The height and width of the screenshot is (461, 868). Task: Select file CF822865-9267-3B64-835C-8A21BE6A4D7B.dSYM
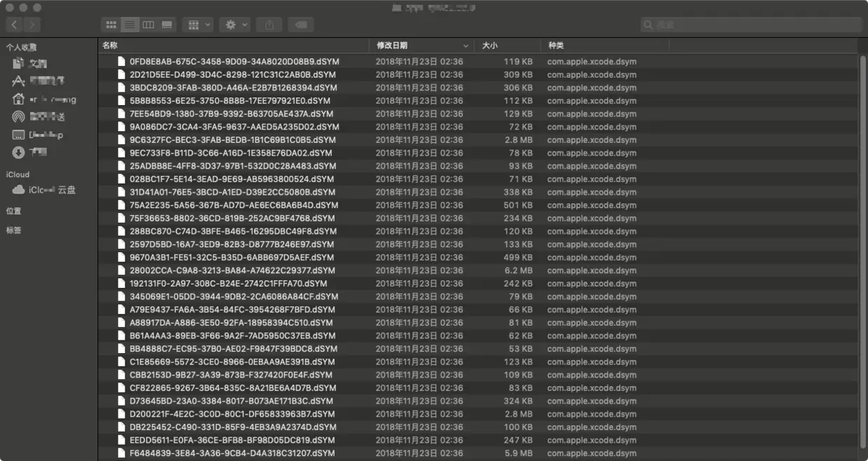coord(232,388)
